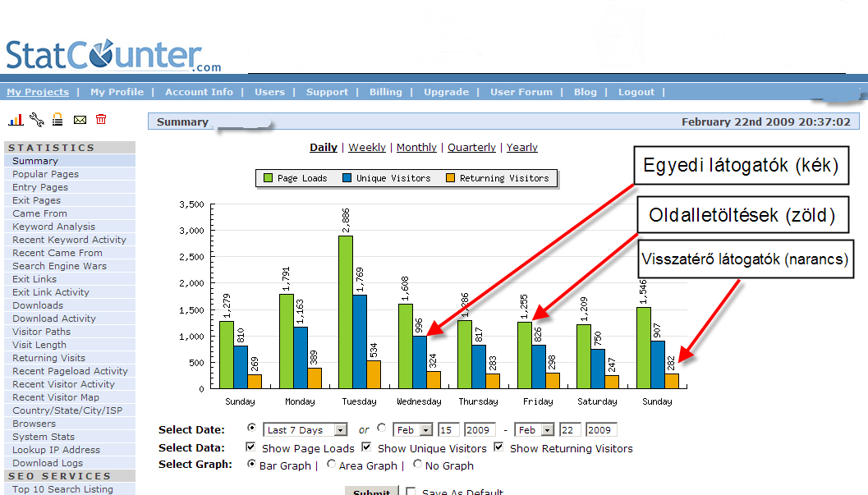Image resolution: width=868 pixels, height=495 pixels.
Task: Click the envelope email reports icon
Action: (x=80, y=120)
